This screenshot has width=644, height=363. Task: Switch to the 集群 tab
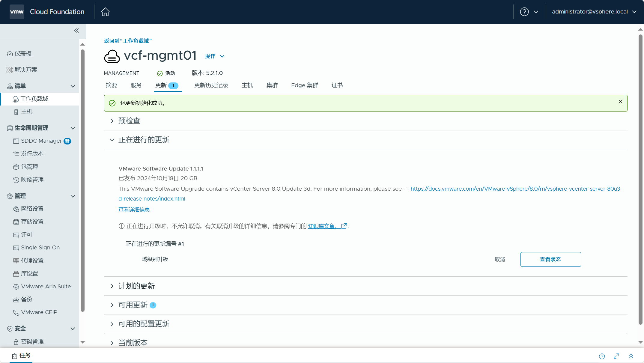pyautogui.click(x=272, y=85)
